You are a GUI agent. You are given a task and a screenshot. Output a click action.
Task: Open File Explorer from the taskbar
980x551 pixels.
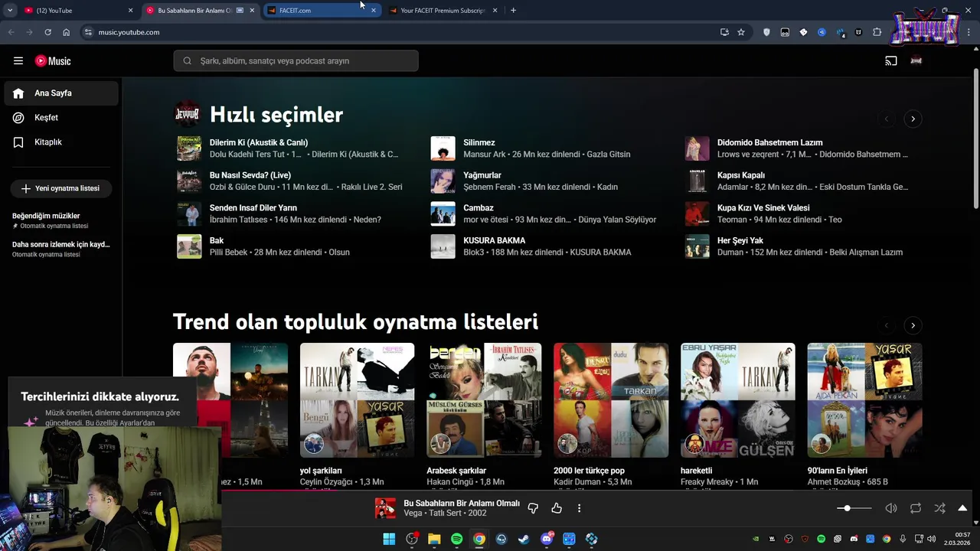pyautogui.click(x=434, y=539)
